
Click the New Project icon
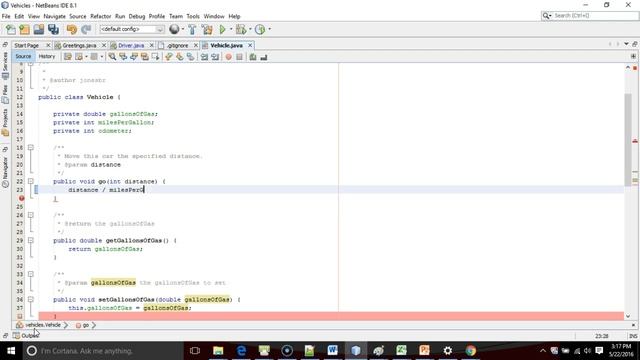[x=24, y=29]
